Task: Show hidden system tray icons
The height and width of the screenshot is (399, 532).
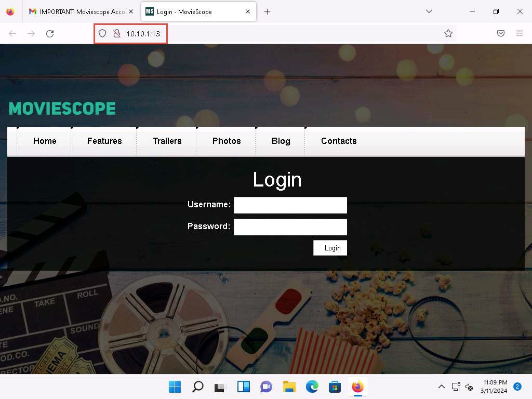Action: coord(442,387)
